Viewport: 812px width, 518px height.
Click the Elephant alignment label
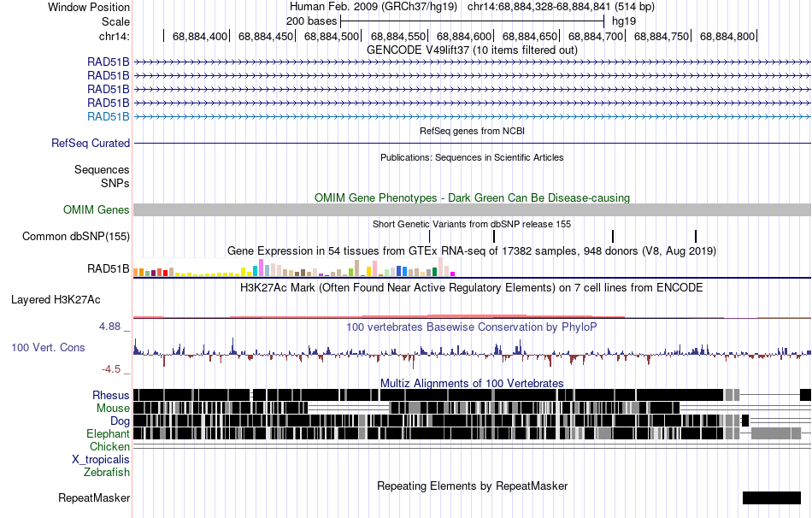click(108, 433)
